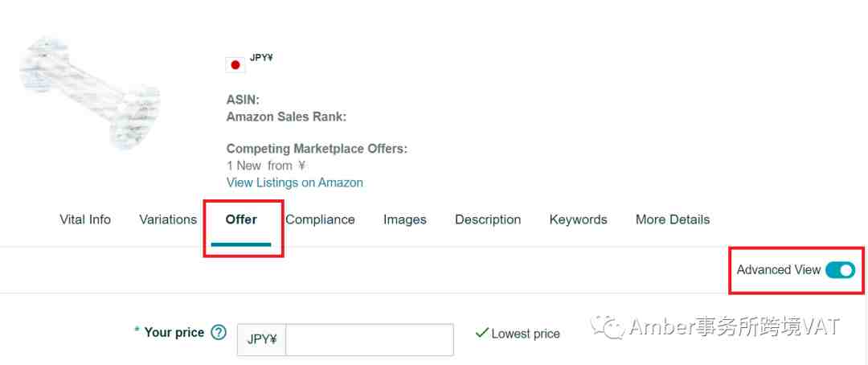868x365 pixels.
Task: Click the WeChat logo in watermark
Action: 607,326
